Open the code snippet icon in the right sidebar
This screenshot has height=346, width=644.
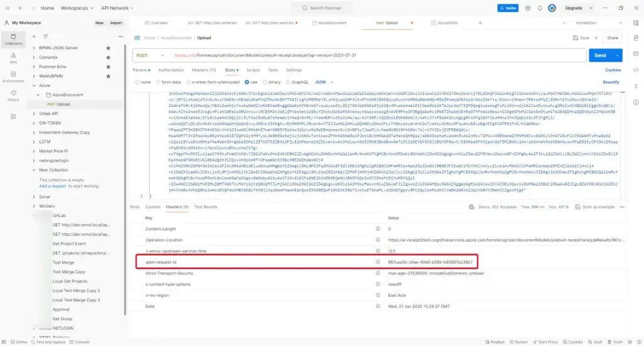636,70
